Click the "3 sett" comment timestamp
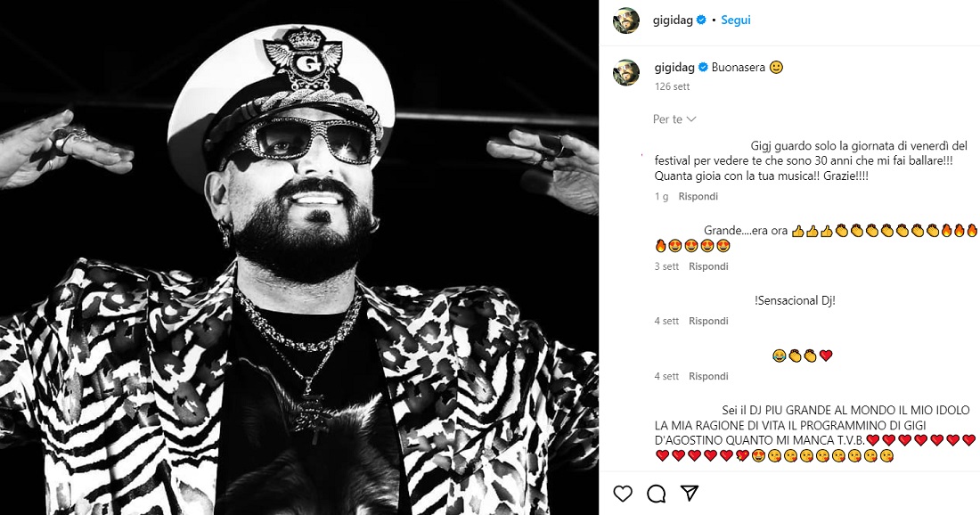The height and width of the screenshot is (515, 980). pyautogui.click(x=666, y=266)
